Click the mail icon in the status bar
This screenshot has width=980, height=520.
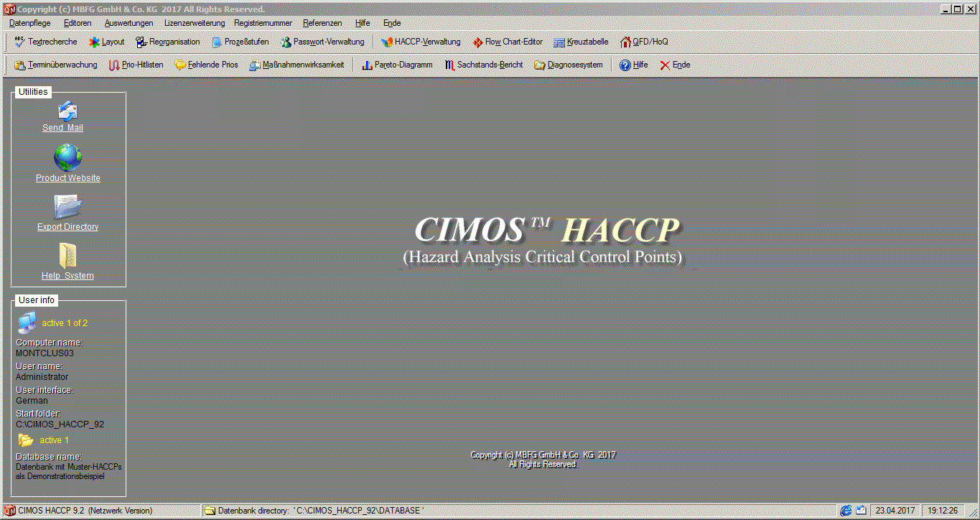click(861, 511)
